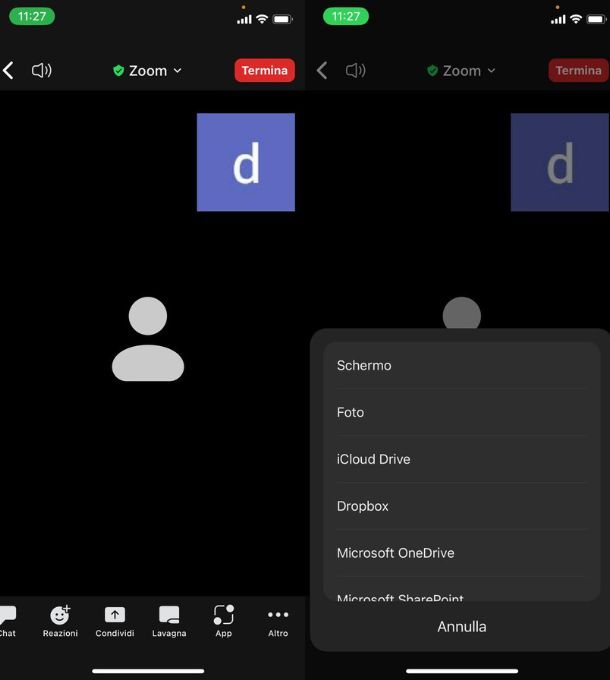The height and width of the screenshot is (680, 610).
Task: Tap the dimmed back arrow in right screen
Action: point(322,70)
